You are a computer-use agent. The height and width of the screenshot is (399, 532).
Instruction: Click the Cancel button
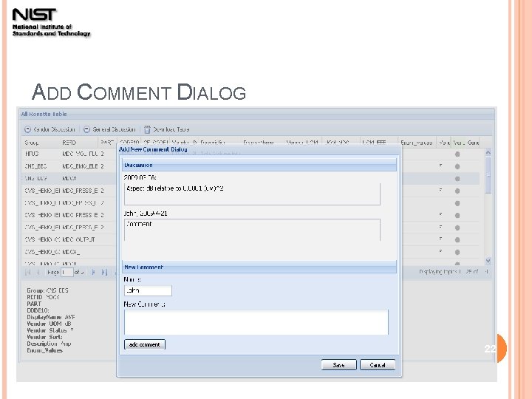click(378, 365)
